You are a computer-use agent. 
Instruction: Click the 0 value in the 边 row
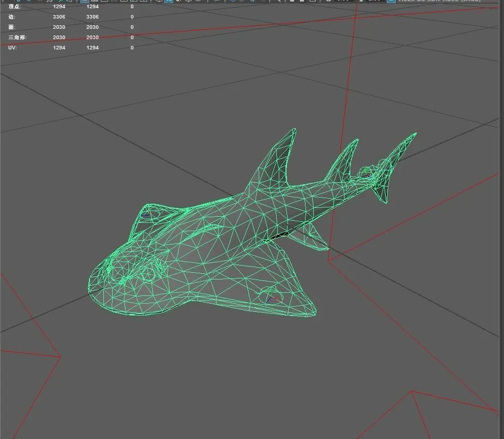[x=132, y=16]
